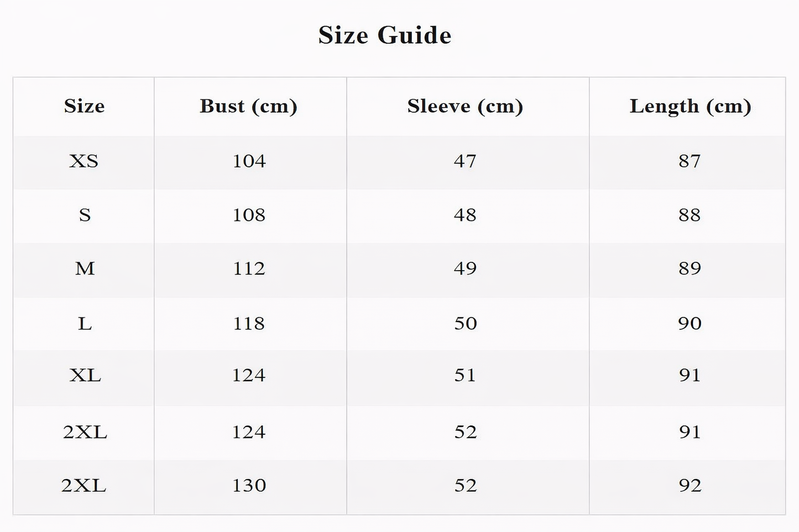This screenshot has width=799, height=532.
Task: Select the Sleeve (cm) column header
Action: pyautogui.click(x=465, y=106)
